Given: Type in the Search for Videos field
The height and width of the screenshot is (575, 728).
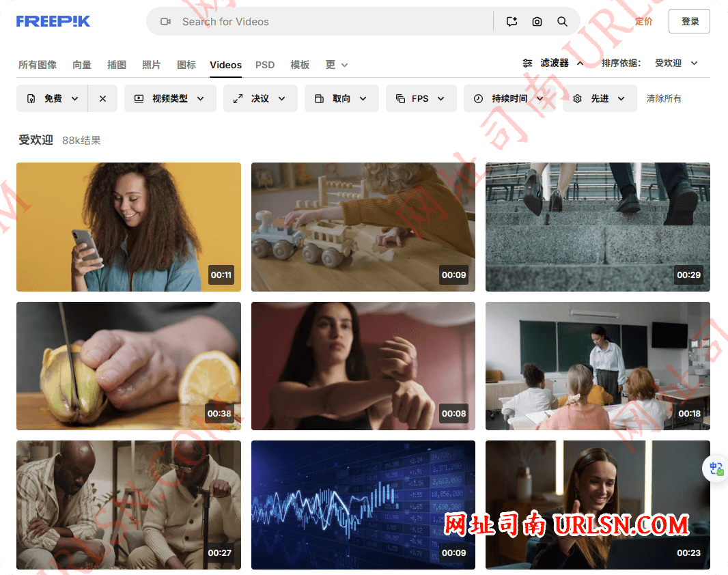Looking at the screenshot, I should tap(328, 22).
